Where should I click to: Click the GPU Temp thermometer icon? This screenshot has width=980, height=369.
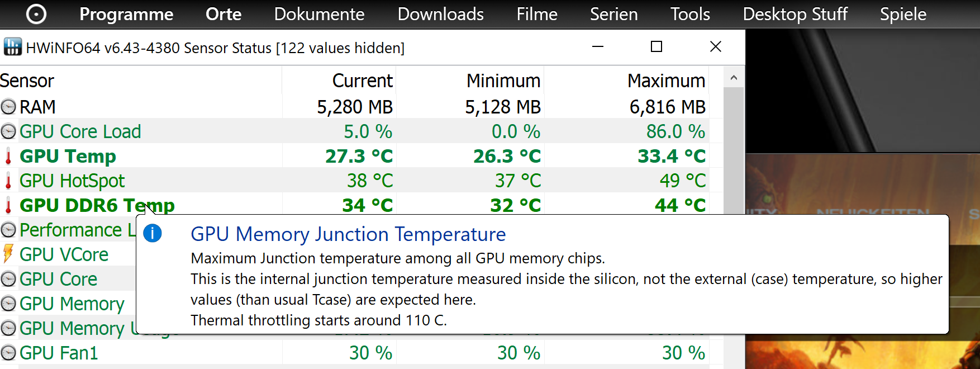(8, 156)
